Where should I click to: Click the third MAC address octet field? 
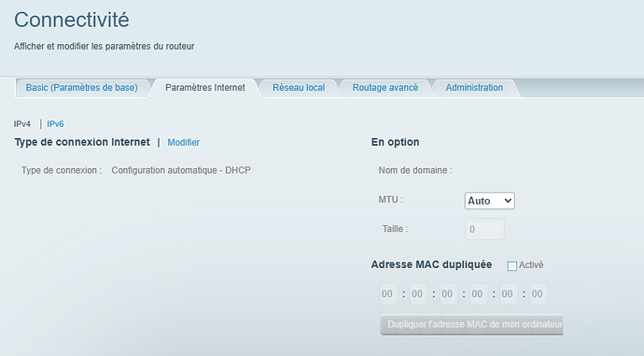click(x=449, y=293)
